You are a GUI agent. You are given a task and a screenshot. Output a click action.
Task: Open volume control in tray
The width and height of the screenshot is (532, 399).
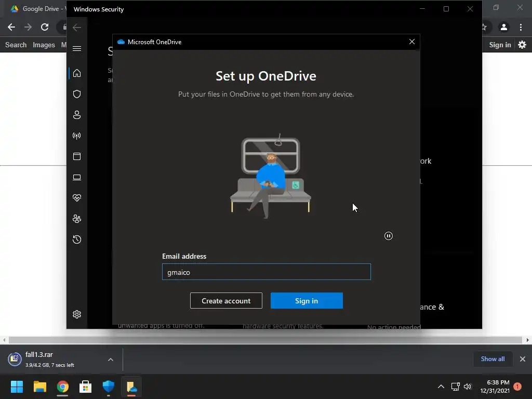pyautogui.click(x=468, y=387)
